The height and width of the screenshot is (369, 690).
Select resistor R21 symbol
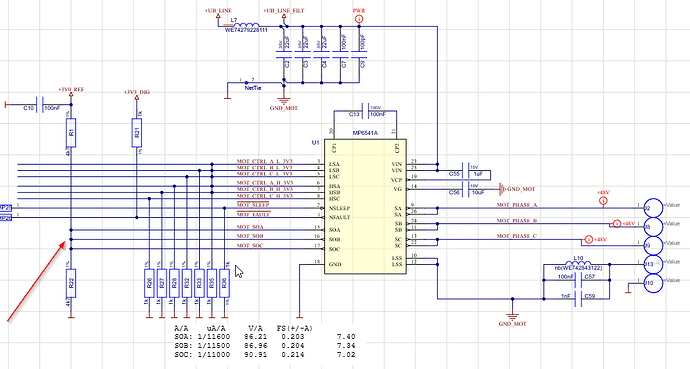click(136, 132)
